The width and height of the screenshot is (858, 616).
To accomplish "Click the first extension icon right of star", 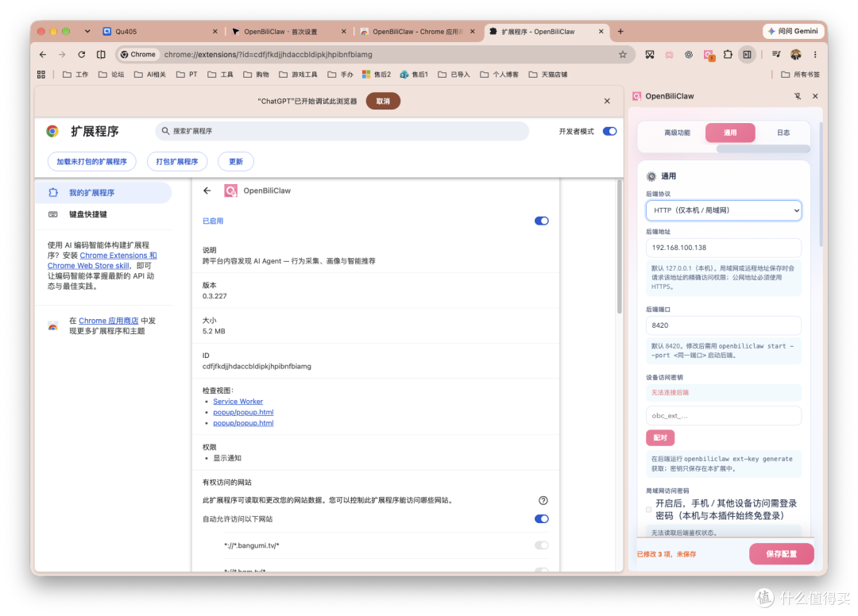I will 650,55.
